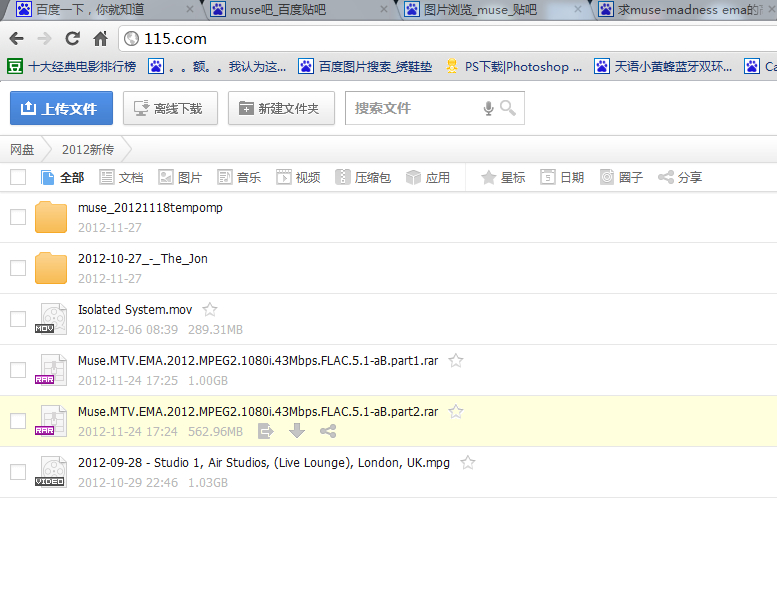Click the VIDEO icon of the .mpg file
Image resolution: width=777 pixels, height=591 pixels.
[x=51, y=472]
